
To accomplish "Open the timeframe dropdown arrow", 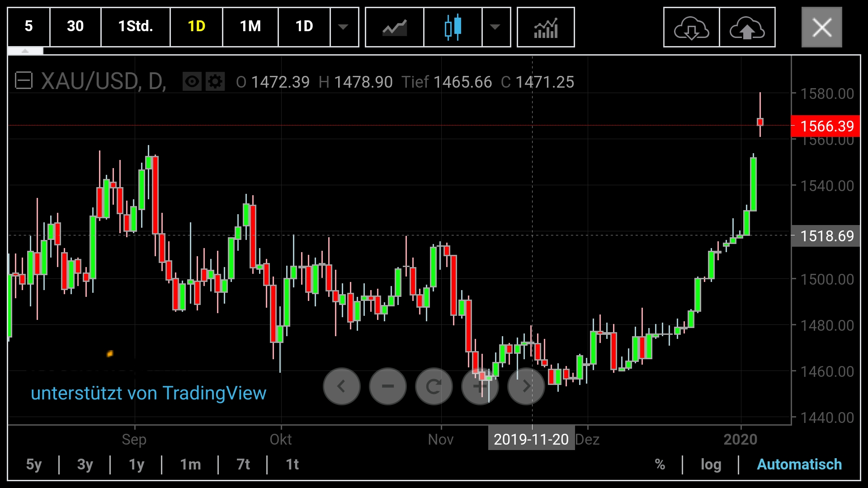I will pyautogui.click(x=344, y=27).
